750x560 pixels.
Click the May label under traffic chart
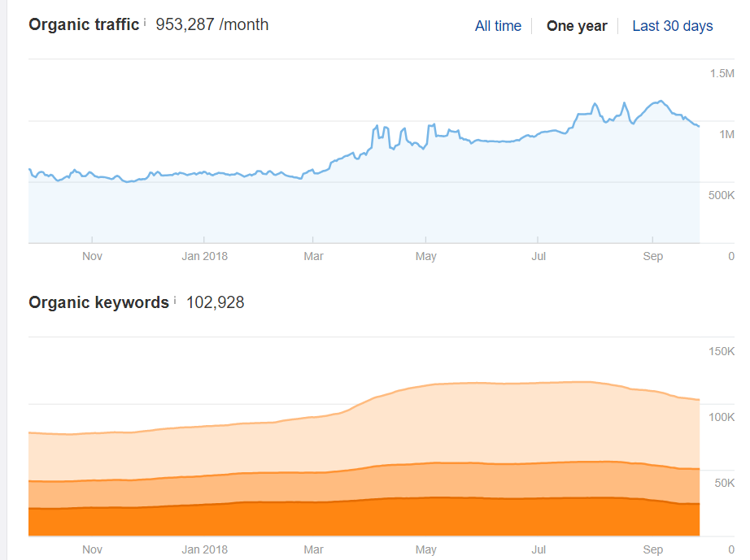[425, 257]
